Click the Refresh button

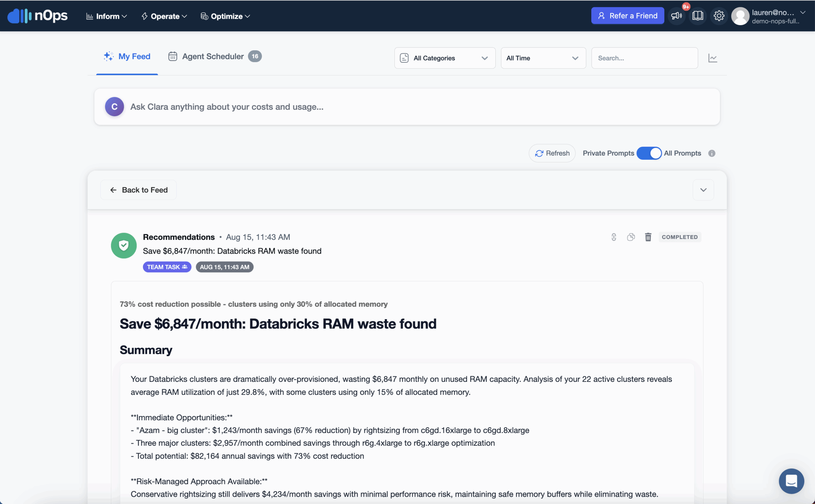click(x=552, y=153)
